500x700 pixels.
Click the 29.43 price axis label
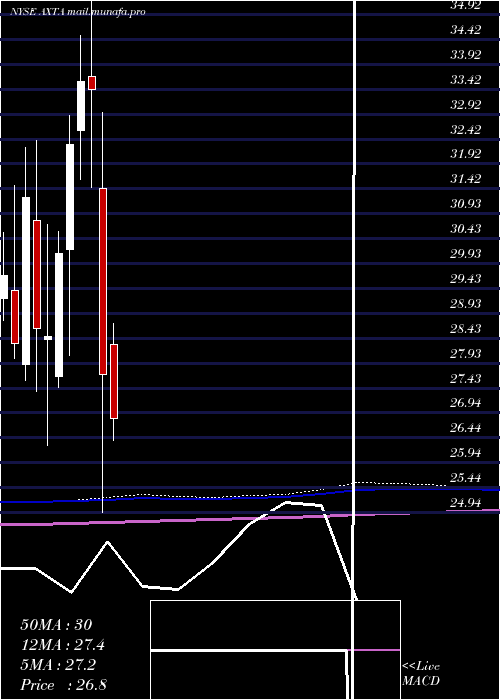(x=466, y=279)
